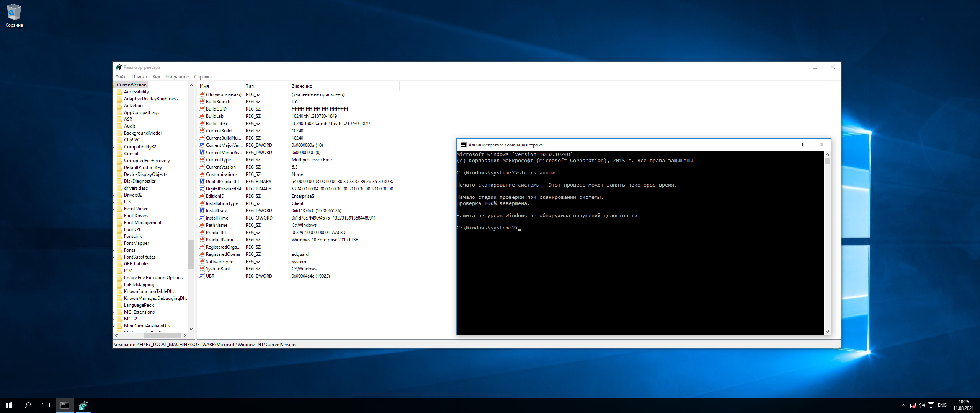Select the CurrentBuild value row

tap(299, 130)
